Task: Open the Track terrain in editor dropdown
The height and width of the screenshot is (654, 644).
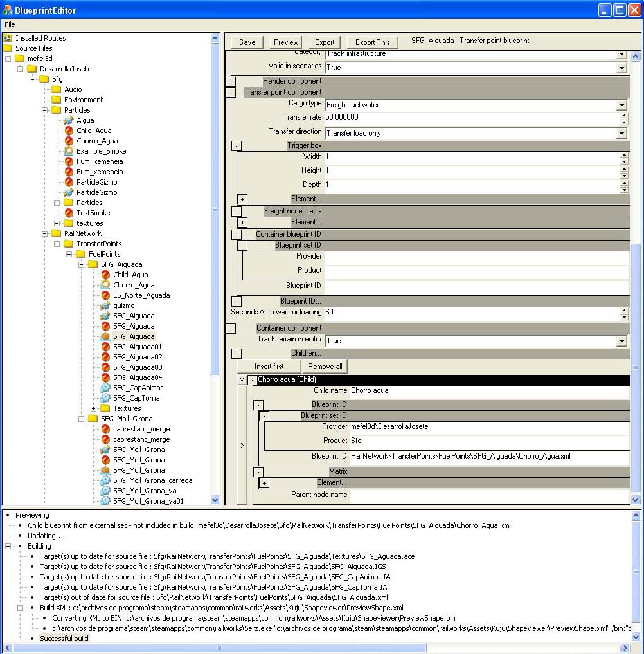Action: pos(622,341)
